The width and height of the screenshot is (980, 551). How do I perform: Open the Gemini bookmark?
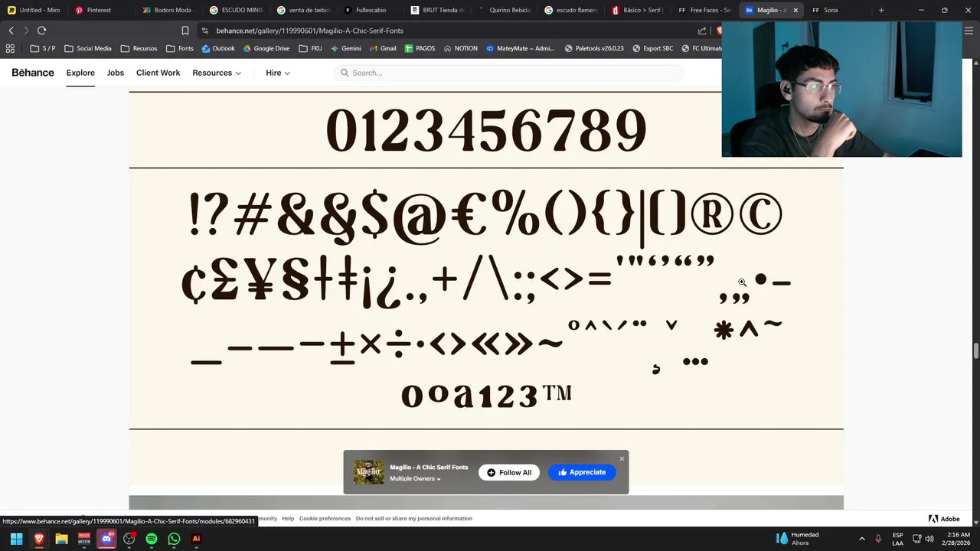point(345,48)
